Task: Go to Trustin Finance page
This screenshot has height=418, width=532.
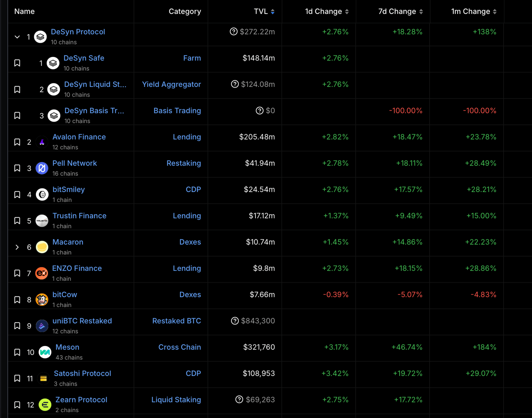Action: 79,216
